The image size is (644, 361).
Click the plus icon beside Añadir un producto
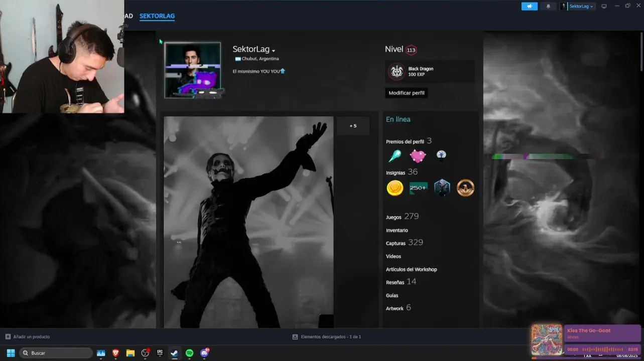tap(8, 337)
